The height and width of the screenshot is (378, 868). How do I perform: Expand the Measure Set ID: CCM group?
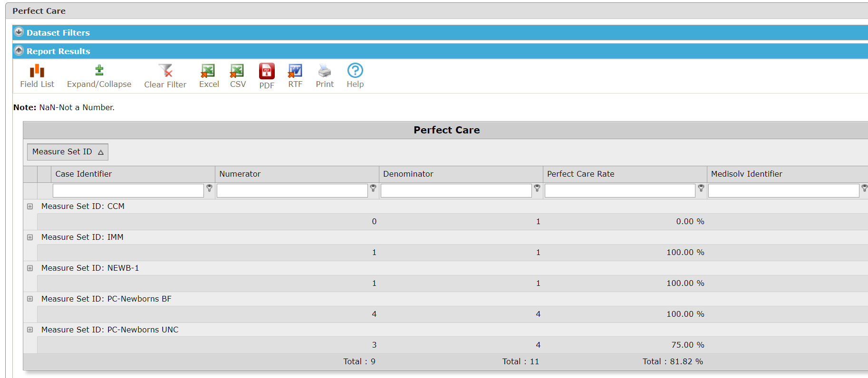point(30,207)
